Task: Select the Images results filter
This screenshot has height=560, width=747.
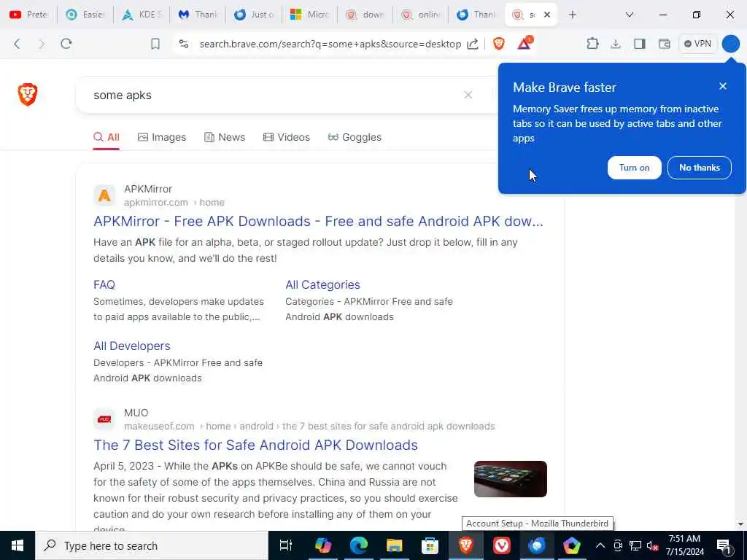Action: pyautogui.click(x=161, y=137)
